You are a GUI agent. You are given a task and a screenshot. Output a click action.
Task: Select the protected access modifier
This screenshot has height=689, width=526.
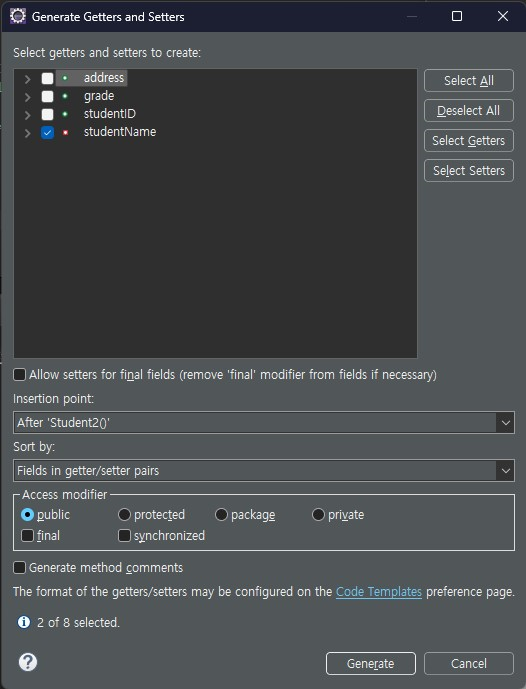(124, 514)
